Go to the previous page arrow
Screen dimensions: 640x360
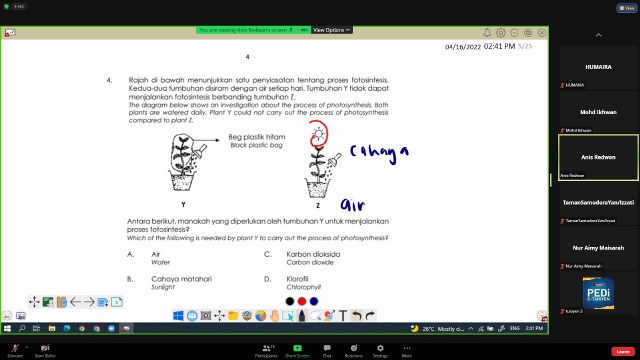[x=76, y=302]
